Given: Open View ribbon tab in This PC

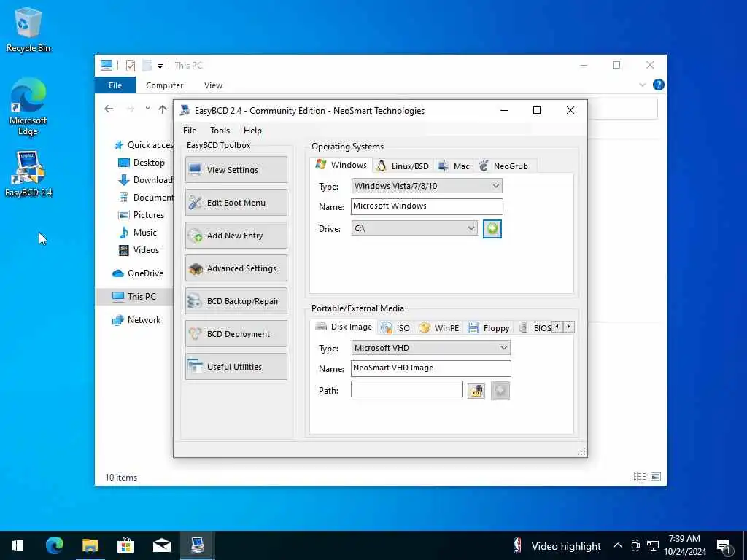Looking at the screenshot, I should (213, 85).
